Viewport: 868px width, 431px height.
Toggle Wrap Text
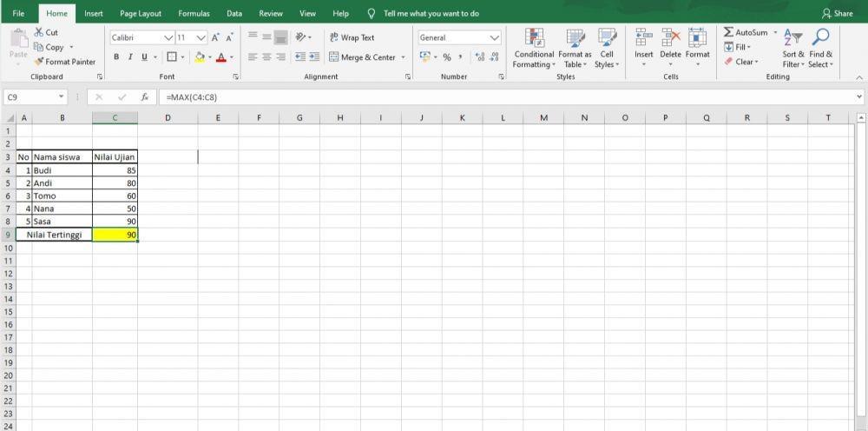click(352, 37)
